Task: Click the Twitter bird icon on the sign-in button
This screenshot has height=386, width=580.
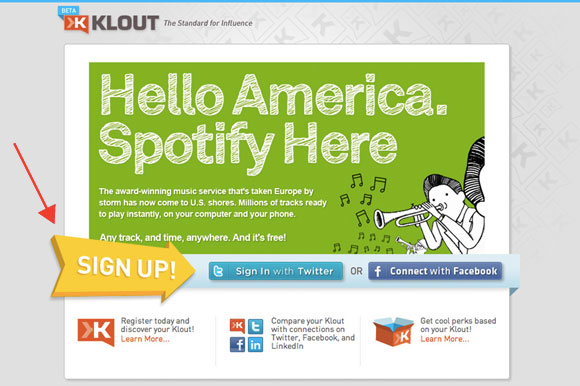Action: [218, 271]
